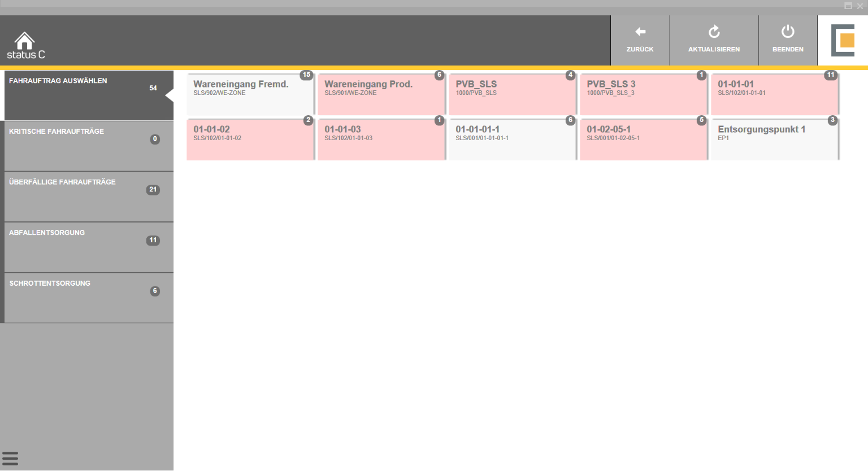
Task: Click the status C home icon
Action: 24,41
